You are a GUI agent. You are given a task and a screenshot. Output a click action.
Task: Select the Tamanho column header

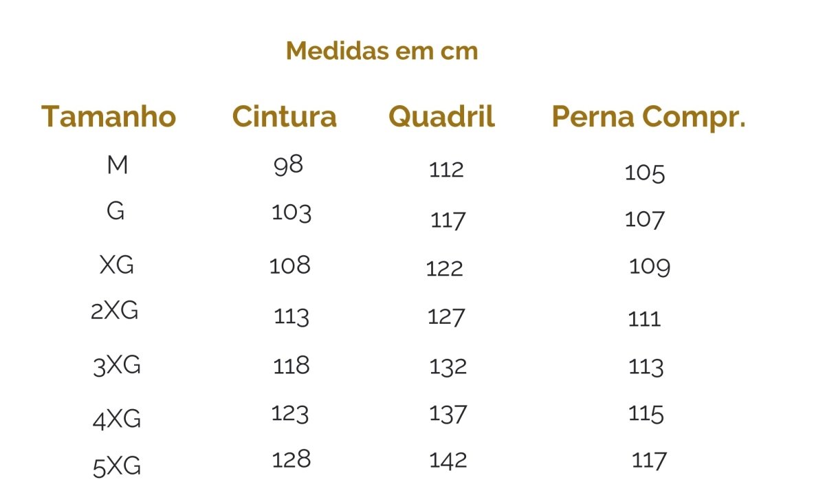109,116
